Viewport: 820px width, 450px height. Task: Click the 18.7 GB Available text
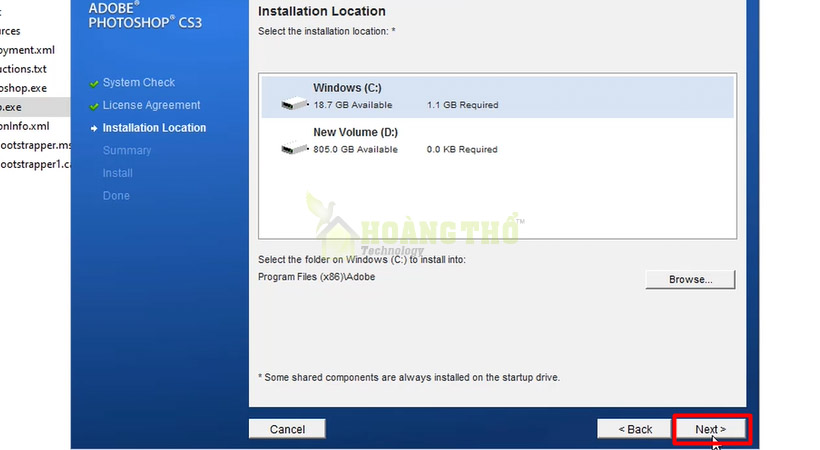pyautogui.click(x=353, y=105)
